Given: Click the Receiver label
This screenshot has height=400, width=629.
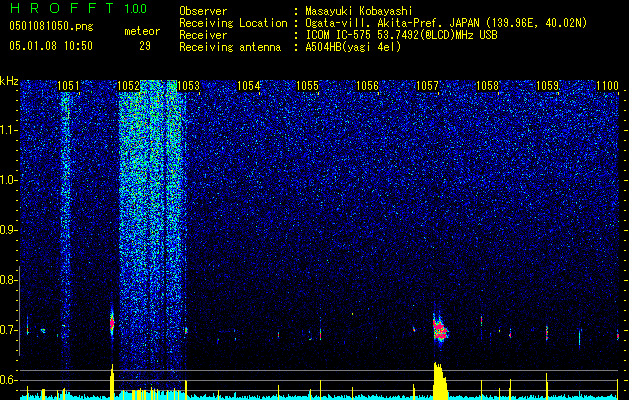Looking at the screenshot, I should tap(203, 35).
